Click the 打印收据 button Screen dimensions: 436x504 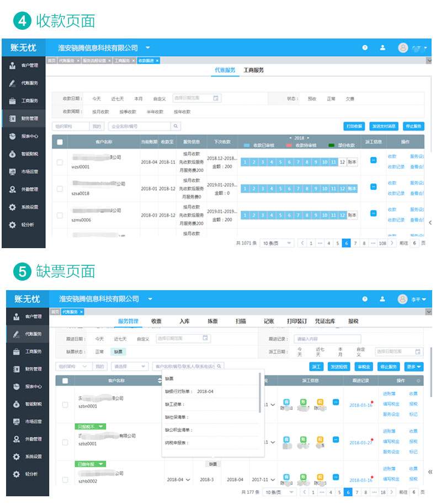(354, 126)
